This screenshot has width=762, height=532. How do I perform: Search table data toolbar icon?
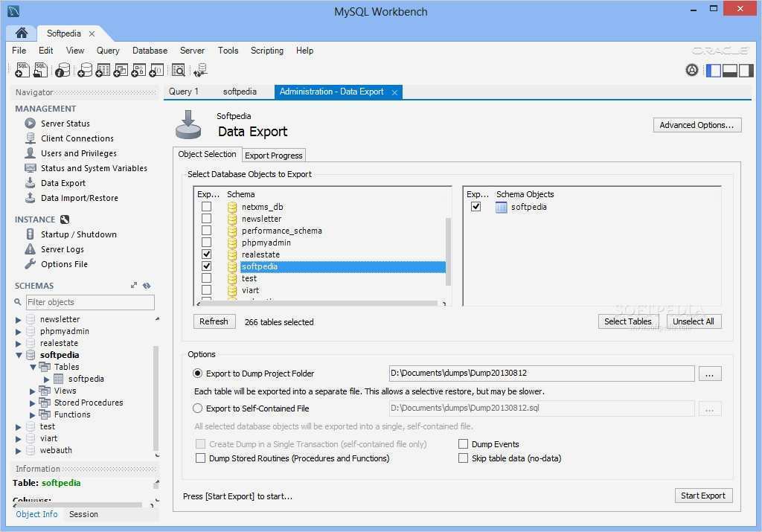click(179, 70)
